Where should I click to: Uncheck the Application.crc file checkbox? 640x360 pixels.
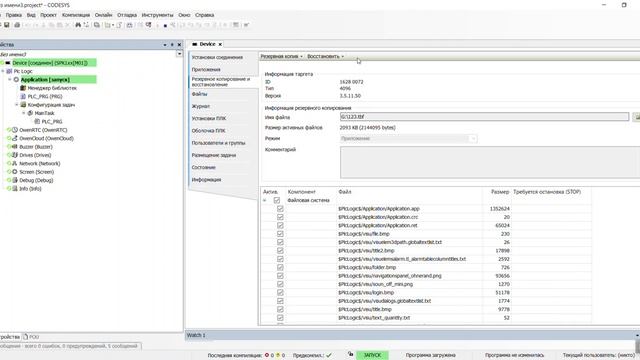coord(280,217)
